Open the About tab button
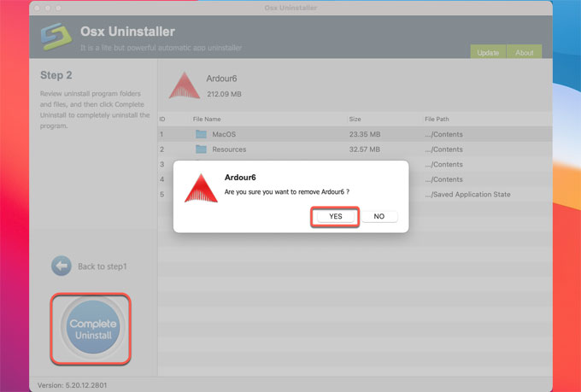This screenshot has width=581, height=392. [x=524, y=52]
